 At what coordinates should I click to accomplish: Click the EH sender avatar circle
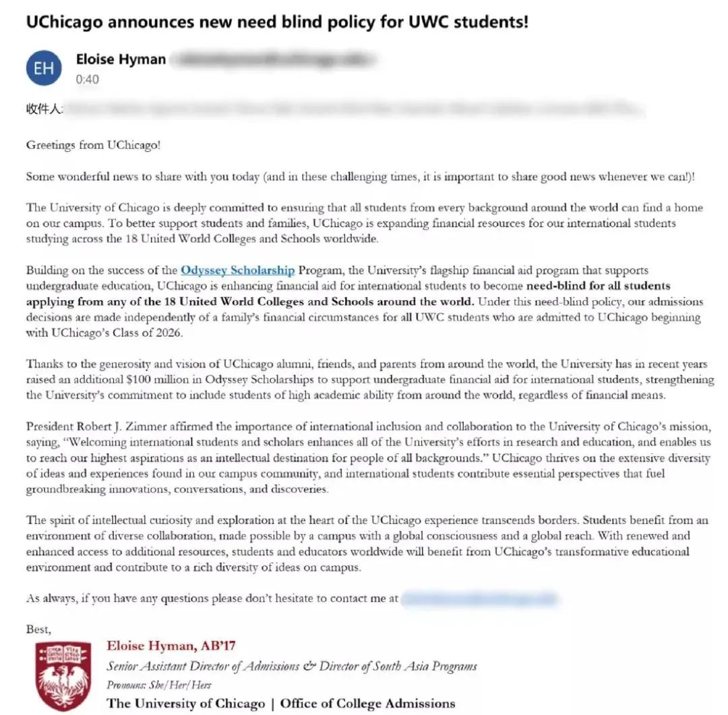[x=44, y=68]
